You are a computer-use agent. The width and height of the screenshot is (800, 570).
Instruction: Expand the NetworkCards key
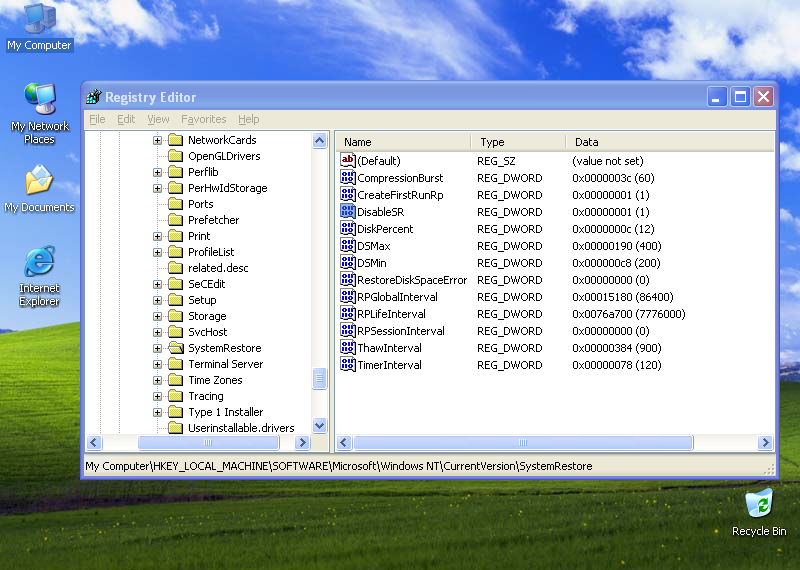coord(158,140)
